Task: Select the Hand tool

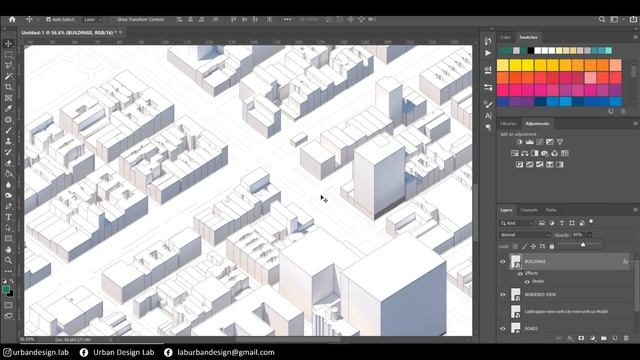Action: [8, 249]
